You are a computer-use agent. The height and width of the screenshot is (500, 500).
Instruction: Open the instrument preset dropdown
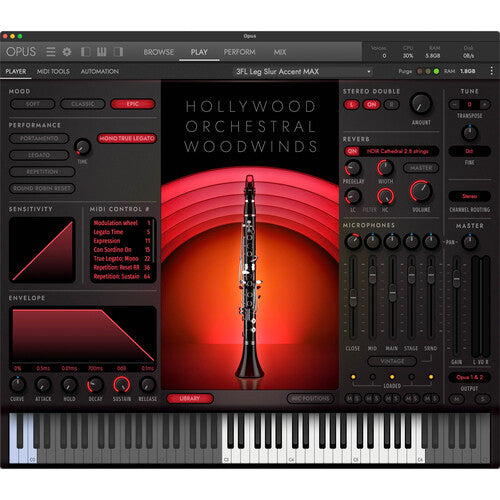[303, 71]
